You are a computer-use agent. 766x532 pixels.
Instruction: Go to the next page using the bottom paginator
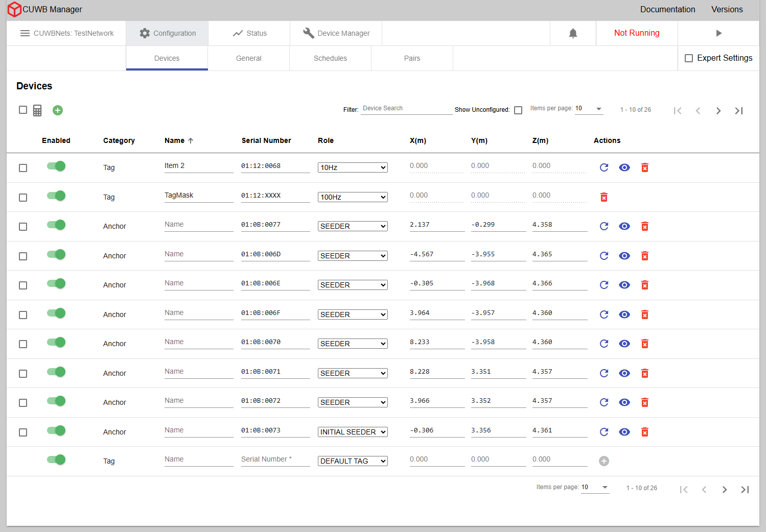[725, 490]
